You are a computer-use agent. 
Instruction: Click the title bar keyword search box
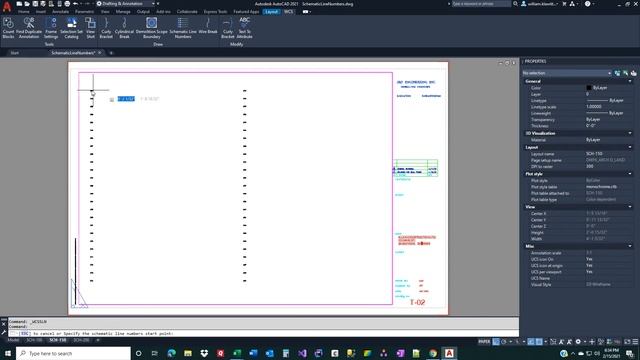pos(481,4)
